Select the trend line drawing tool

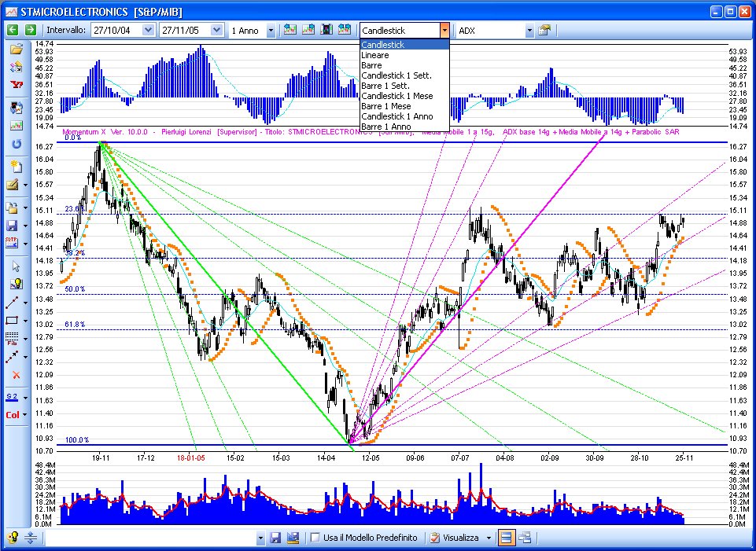12,303
